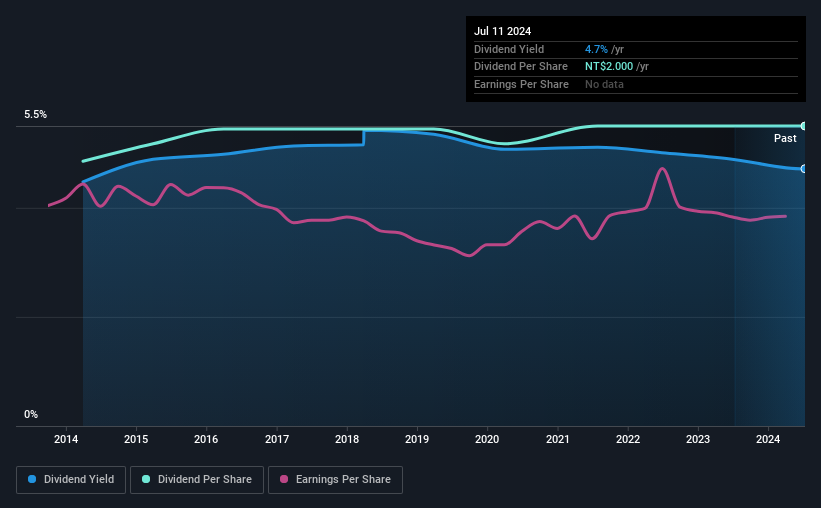
Task: Click the blue endpoint marker on Dividend Yield line
Action: [x=804, y=169]
